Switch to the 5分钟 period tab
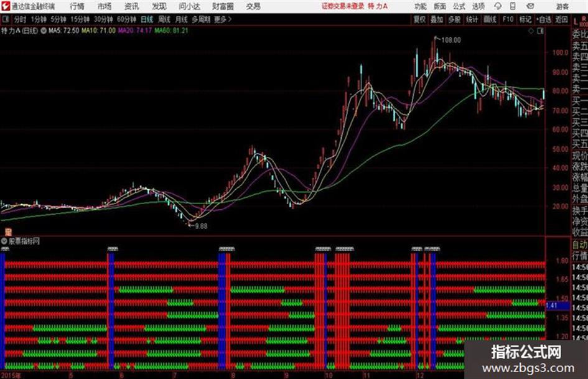 point(58,19)
